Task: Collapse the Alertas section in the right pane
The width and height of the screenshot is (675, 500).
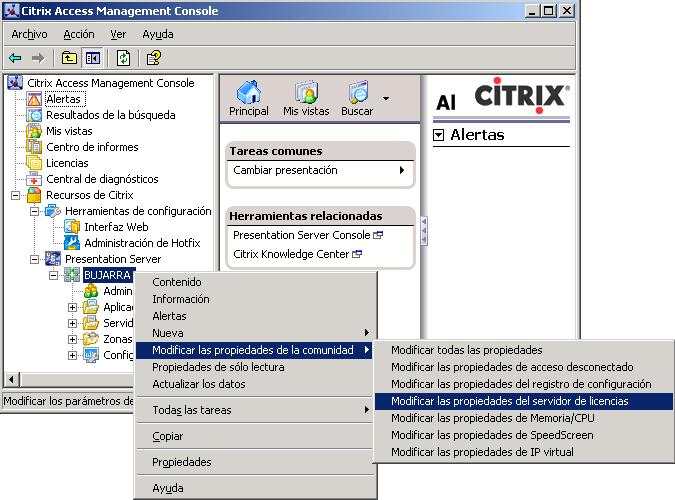Action: [438, 135]
